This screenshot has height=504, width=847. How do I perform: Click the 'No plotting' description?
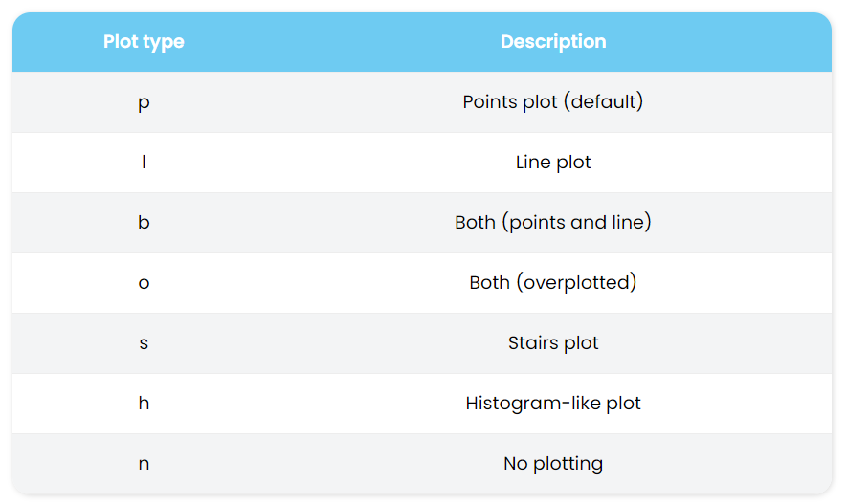click(x=553, y=464)
